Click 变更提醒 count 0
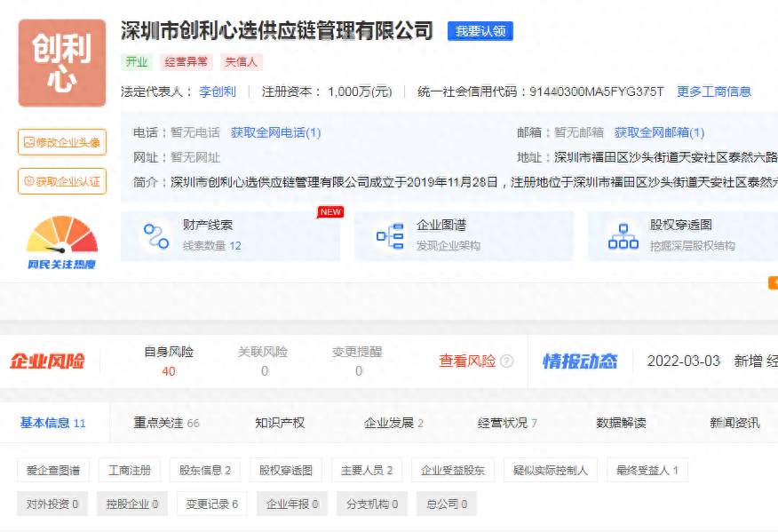Screen dimensions: 778x532 359,371
